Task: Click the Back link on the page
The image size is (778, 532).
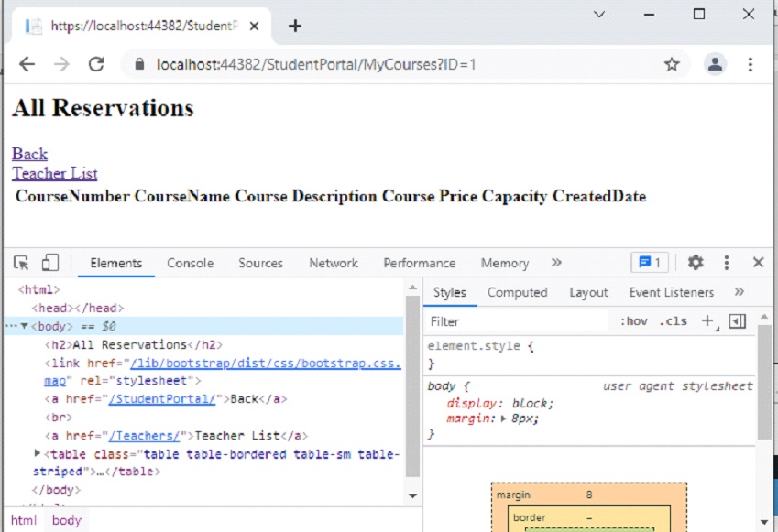Action: pyautogui.click(x=29, y=154)
